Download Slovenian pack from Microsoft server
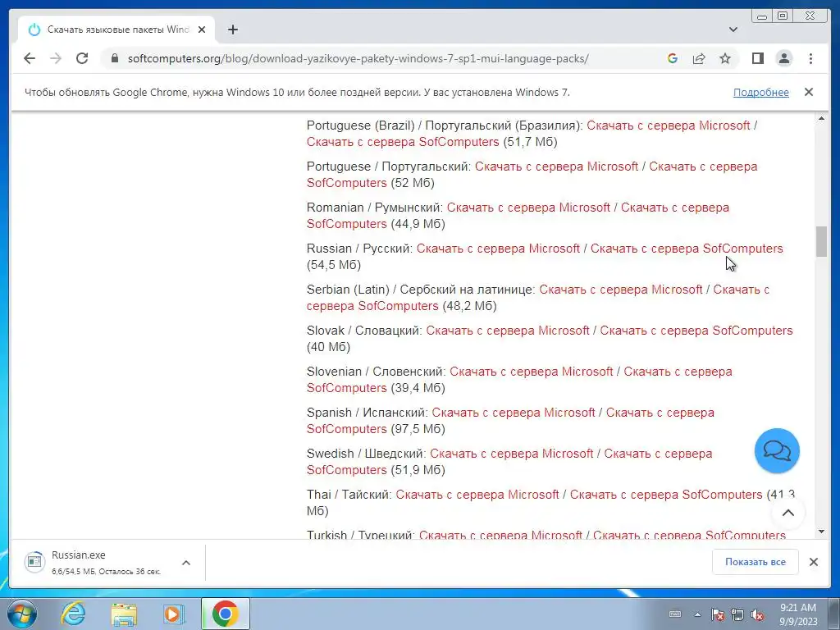This screenshot has width=840, height=630. tap(531, 372)
